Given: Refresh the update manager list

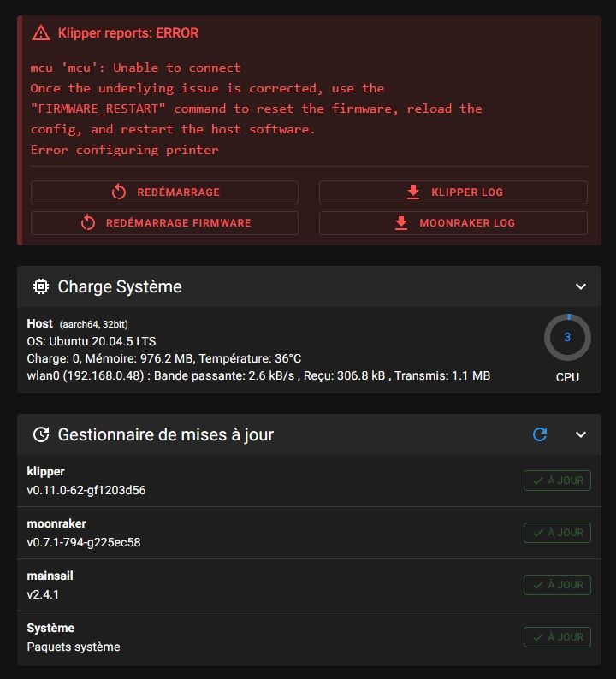Looking at the screenshot, I should [x=540, y=434].
